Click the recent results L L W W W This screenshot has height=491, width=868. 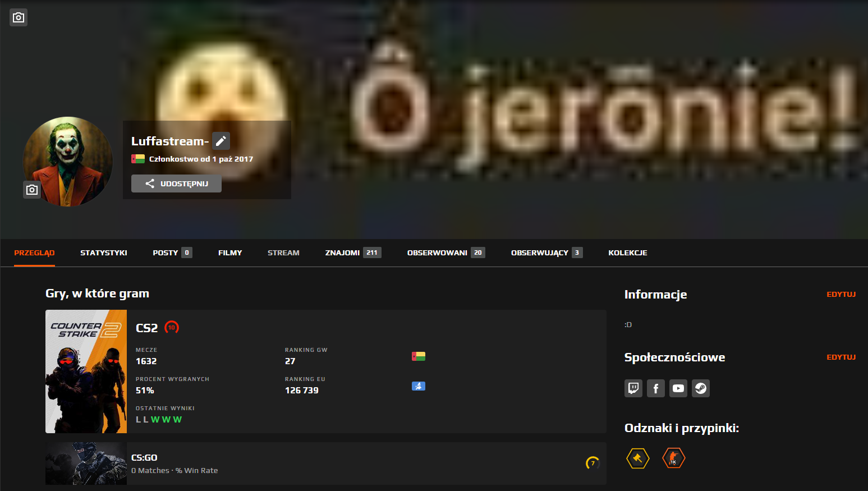pos(159,420)
